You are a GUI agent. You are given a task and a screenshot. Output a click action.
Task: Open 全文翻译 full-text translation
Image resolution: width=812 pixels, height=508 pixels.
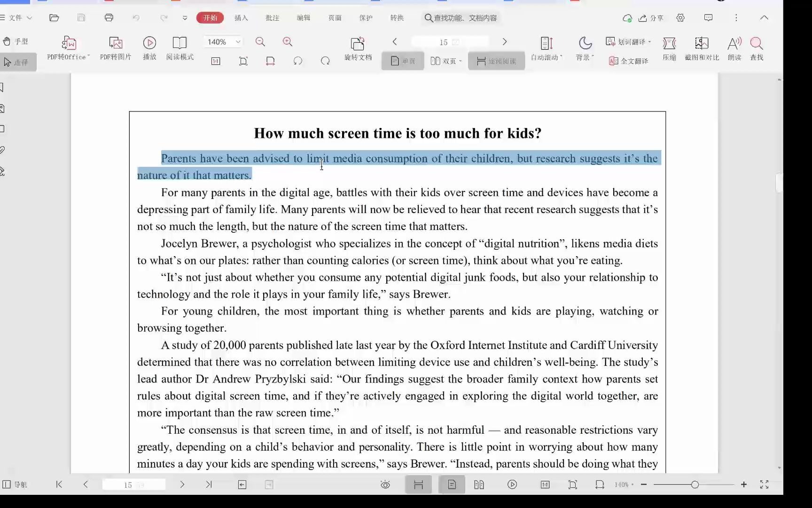click(x=628, y=61)
